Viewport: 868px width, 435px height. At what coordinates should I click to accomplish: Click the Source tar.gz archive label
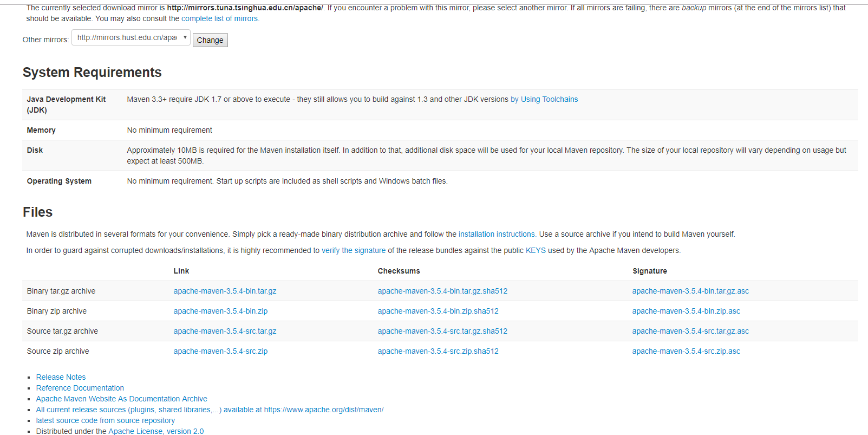[x=62, y=331]
